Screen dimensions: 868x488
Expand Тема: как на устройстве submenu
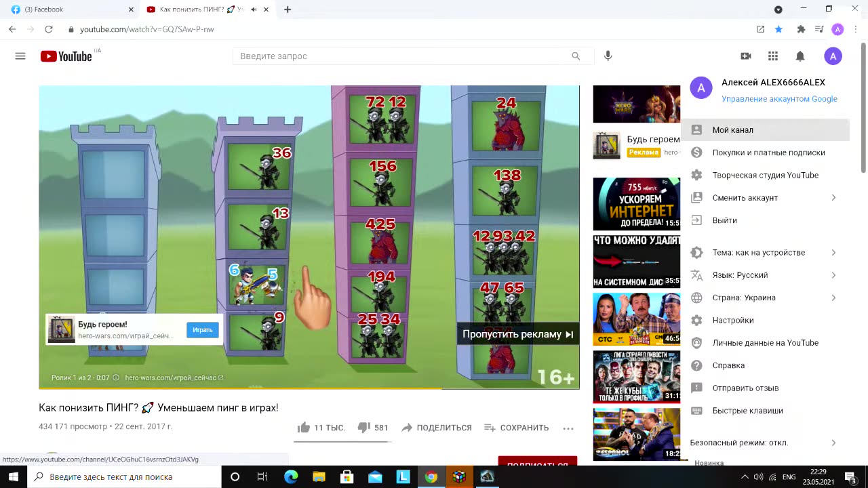833,253
